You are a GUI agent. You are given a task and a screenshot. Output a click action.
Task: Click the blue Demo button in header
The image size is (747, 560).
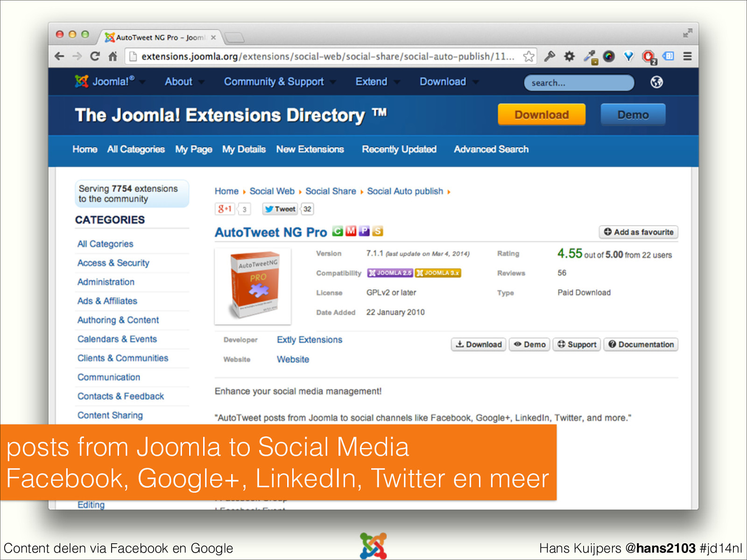pos(633,115)
